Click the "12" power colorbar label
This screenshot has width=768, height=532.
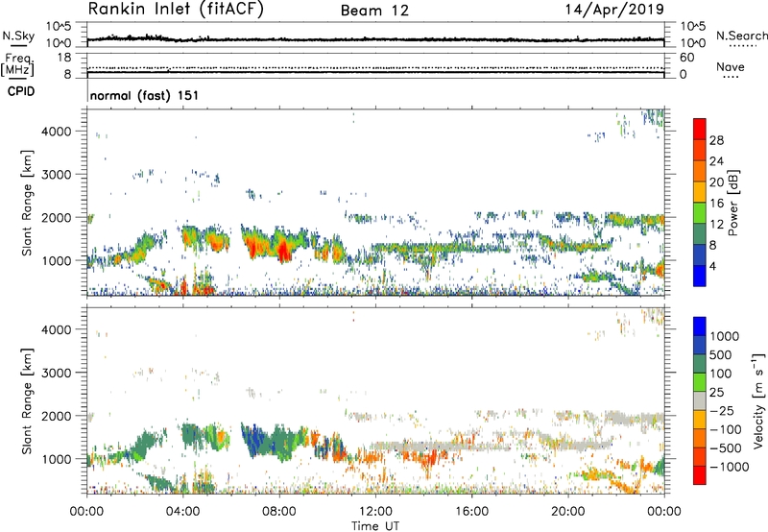[x=716, y=225]
